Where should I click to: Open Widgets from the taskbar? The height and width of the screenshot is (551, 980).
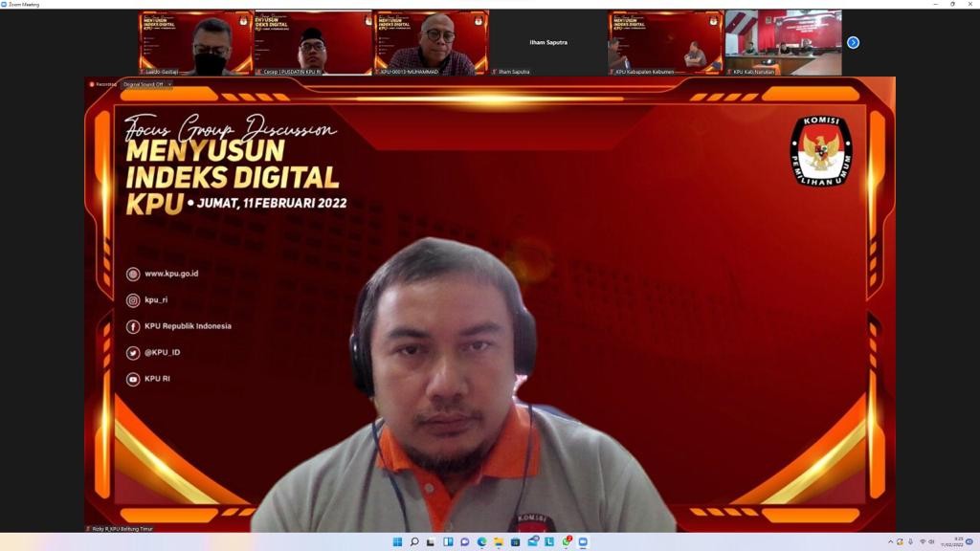[448, 542]
